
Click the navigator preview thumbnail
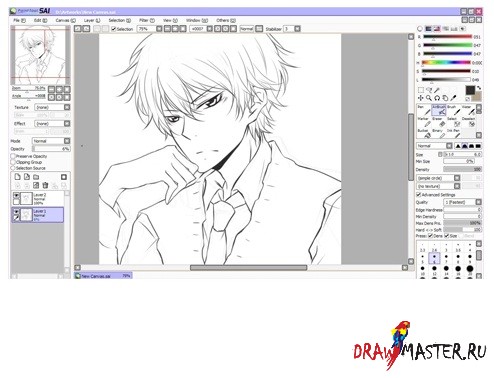(x=40, y=56)
